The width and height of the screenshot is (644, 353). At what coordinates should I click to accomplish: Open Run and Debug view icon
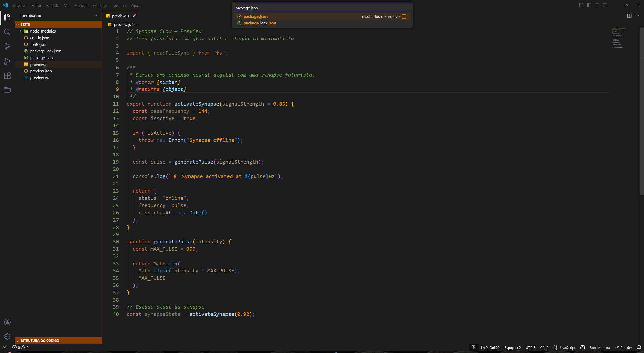pos(7,61)
